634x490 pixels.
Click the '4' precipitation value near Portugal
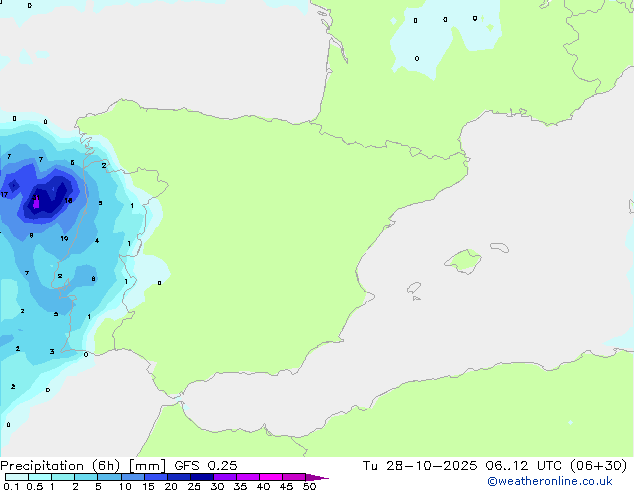97,241
